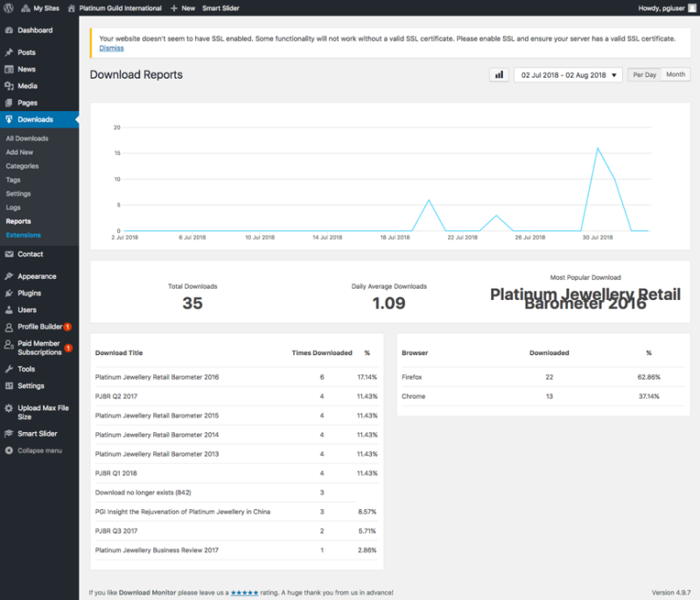Click the Tools wrench icon
The width and height of the screenshot is (700, 600).
(x=9, y=369)
